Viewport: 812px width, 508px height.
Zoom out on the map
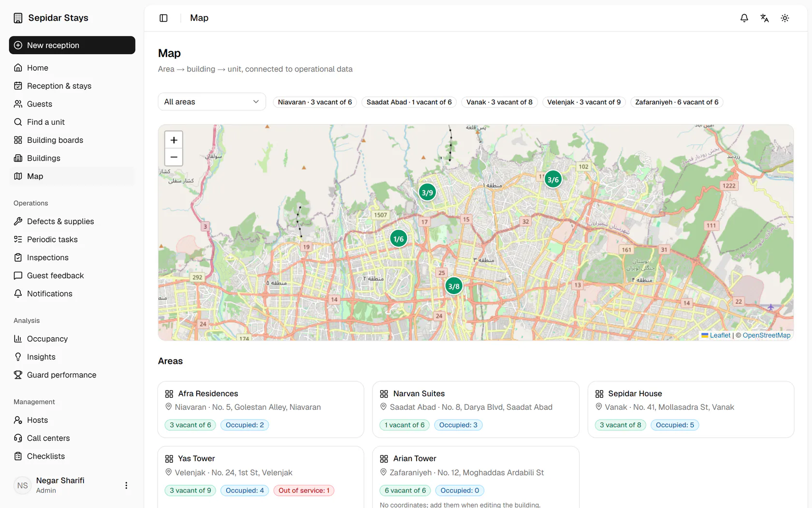click(174, 157)
